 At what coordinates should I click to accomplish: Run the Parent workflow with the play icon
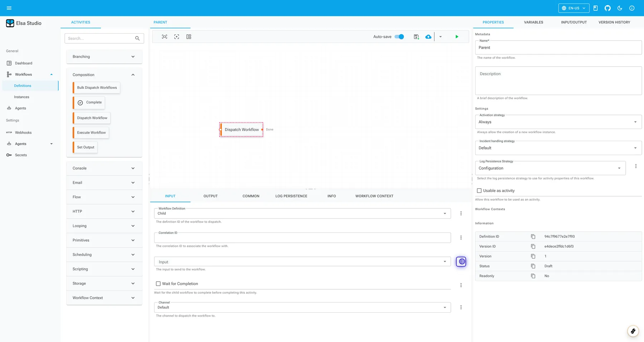click(457, 37)
